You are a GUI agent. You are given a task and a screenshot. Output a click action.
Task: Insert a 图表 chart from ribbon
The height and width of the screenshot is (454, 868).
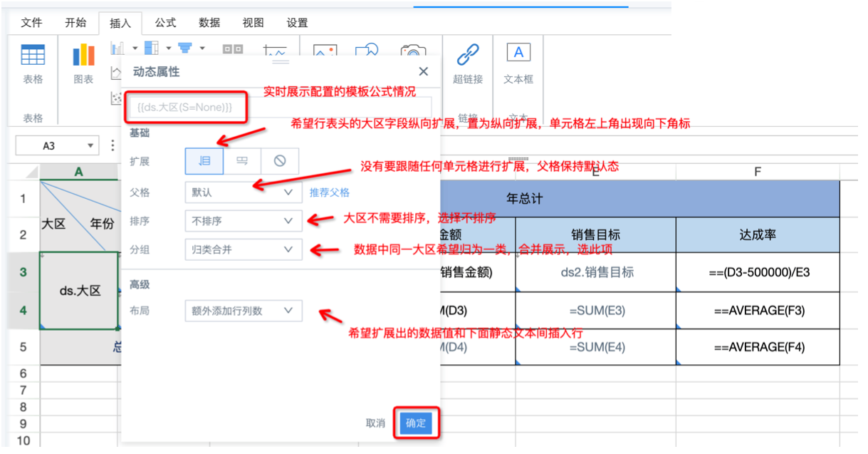(x=83, y=56)
